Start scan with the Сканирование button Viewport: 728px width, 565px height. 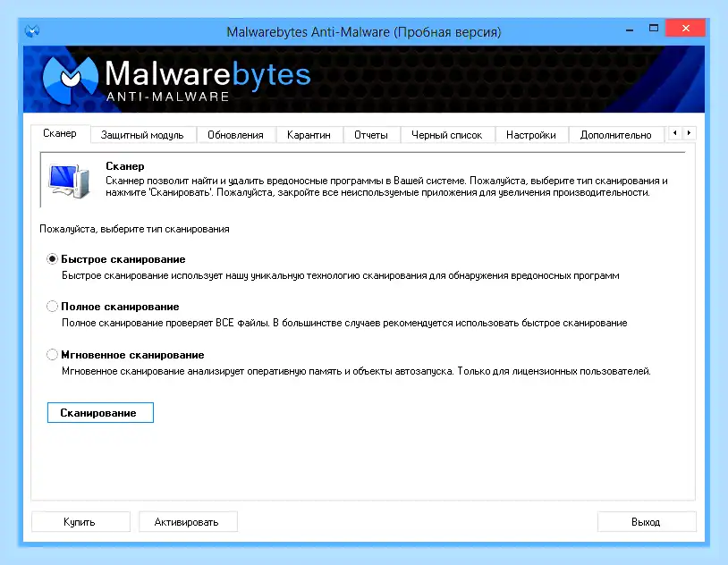click(x=100, y=413)
